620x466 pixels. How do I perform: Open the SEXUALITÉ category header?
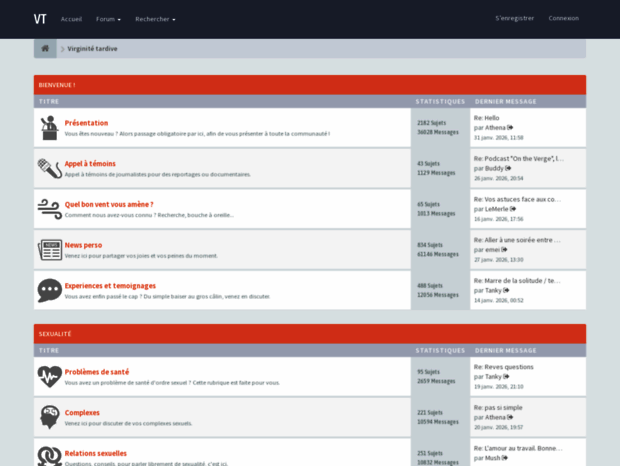click(55, 334)
